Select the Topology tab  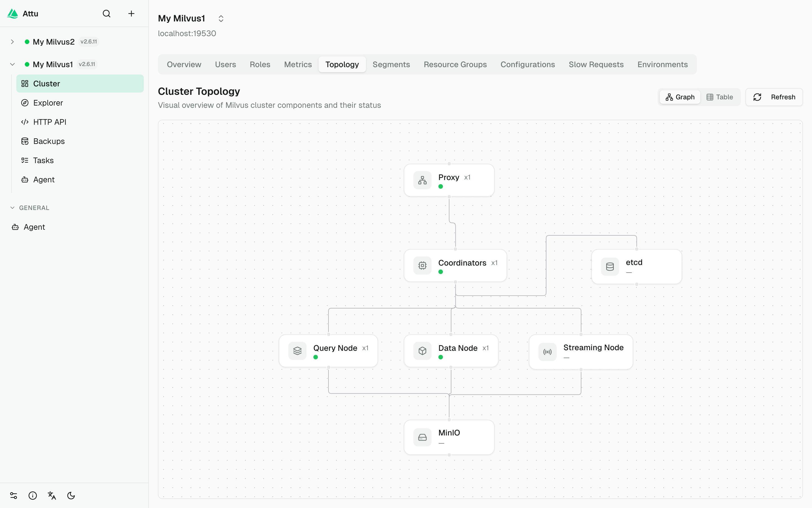(342, 64)
